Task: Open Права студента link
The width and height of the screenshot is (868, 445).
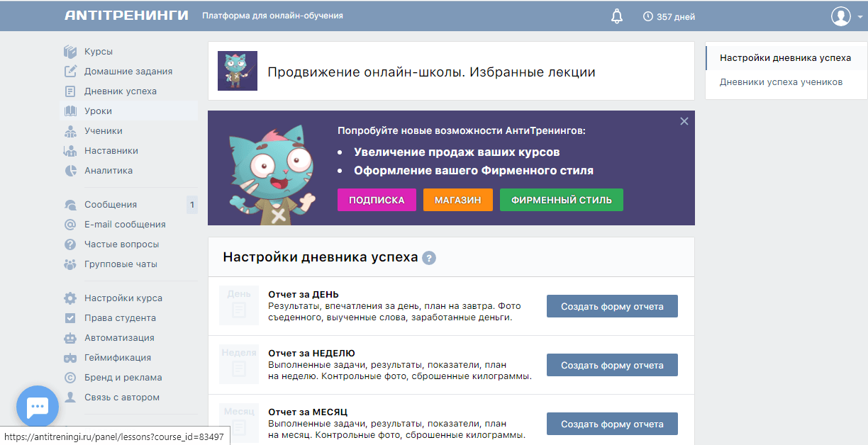Action: 120,318
